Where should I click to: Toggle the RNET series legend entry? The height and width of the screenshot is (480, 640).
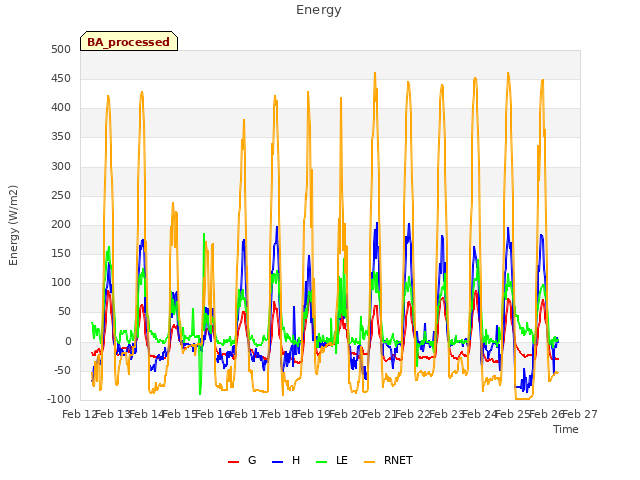point(388,460)
